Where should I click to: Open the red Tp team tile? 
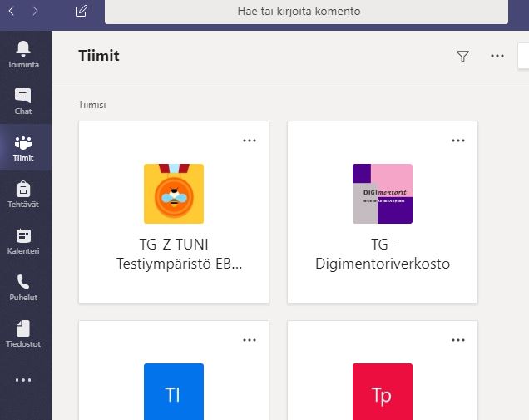pyautogui.click(x=382, y=391)
